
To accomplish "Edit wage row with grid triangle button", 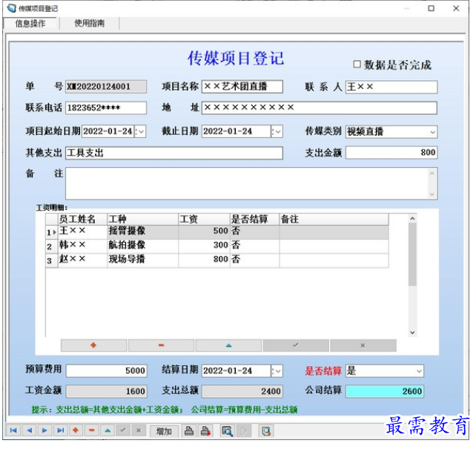I will tap(228, 345).
